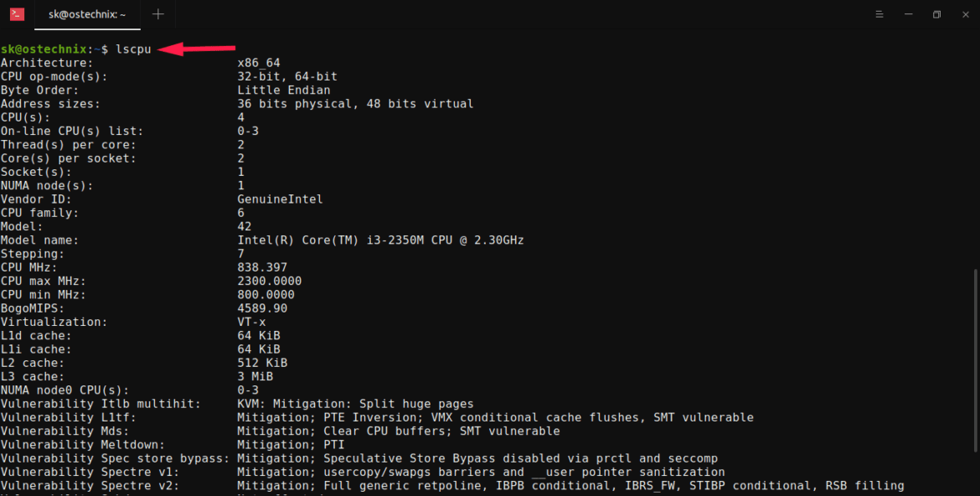Click the plus icon to open new tab
Image resolution: width=980 pixels, height=496 pixels.
[157, 14]
